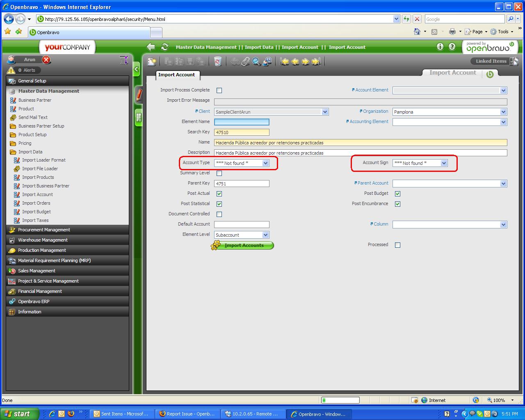The height and width of the screenshot is (420, 525).
Task: Toggle the Document Controlled checkbox
Action: (x=219, y=214)
